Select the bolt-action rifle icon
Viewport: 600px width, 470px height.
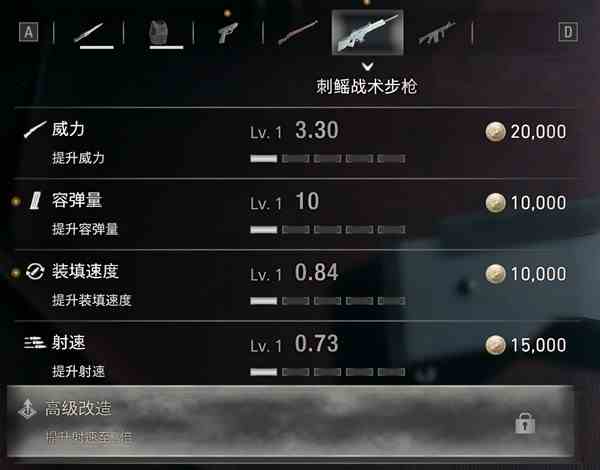click(298, 33)
